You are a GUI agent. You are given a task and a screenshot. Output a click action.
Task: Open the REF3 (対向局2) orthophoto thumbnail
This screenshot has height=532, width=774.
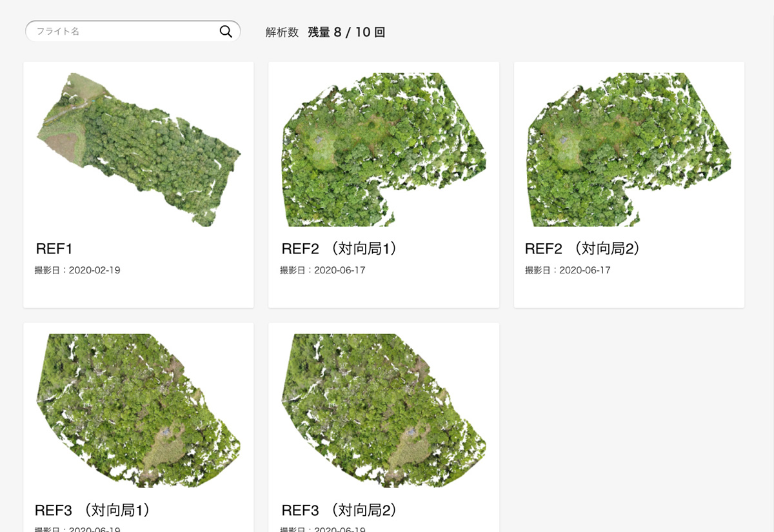[384, 410]
